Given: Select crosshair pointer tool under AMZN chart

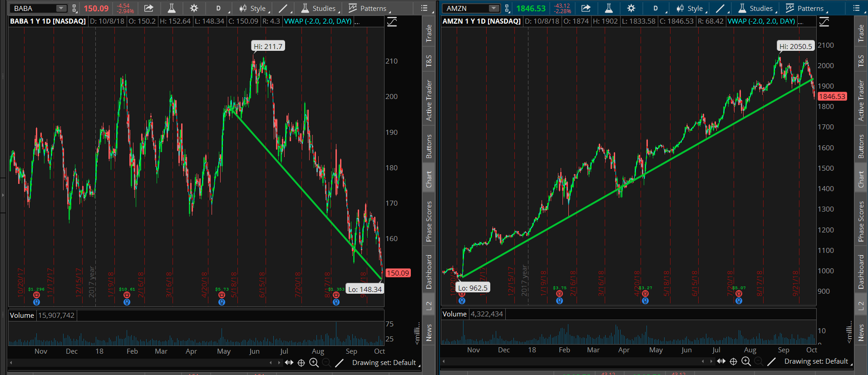Looking at the screenshot, I should (733, 361).
